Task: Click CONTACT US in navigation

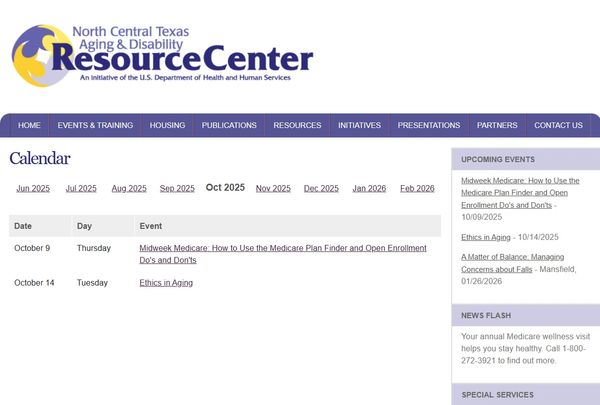Action: pos(558,125)
